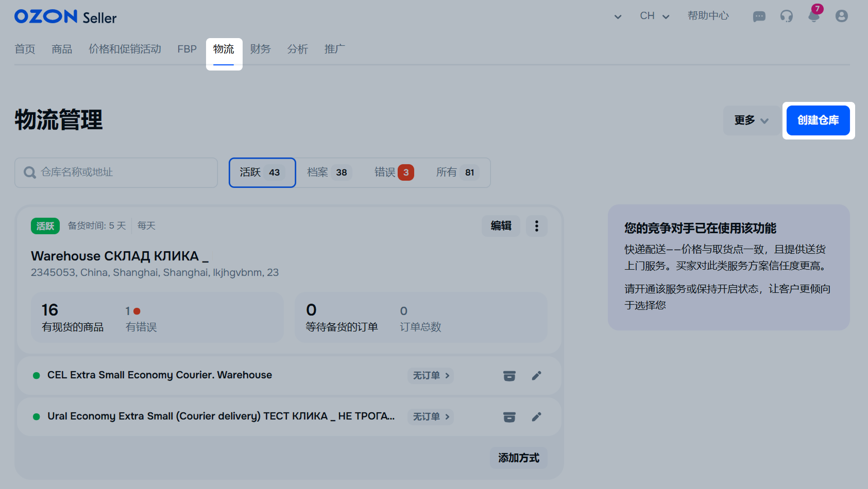Expand the 更多 dropdown

point(751,120)
